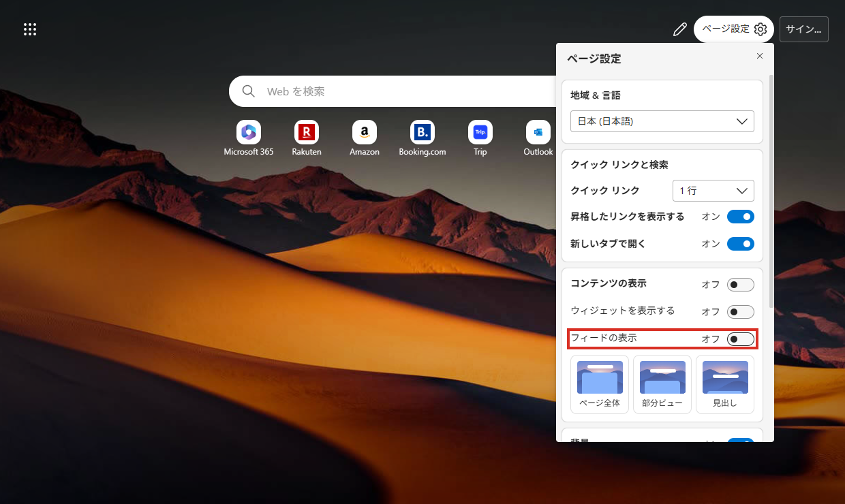Toggle ウィジェットを表示する switch
Viewport: 845px width, 504px height.
click(x=741, y=312)
